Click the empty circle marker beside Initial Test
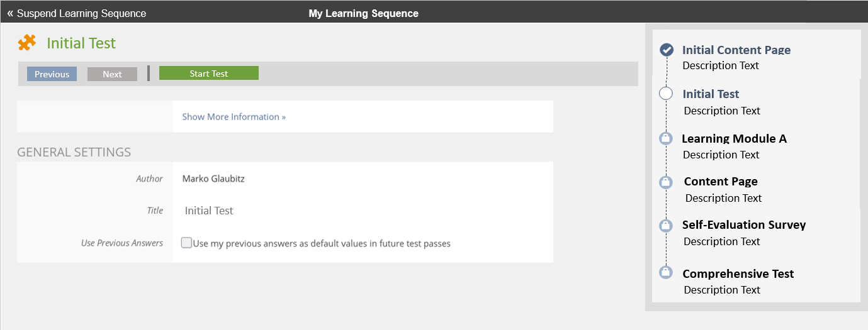This screenshot has width=868, height=330. click(666, 94)
